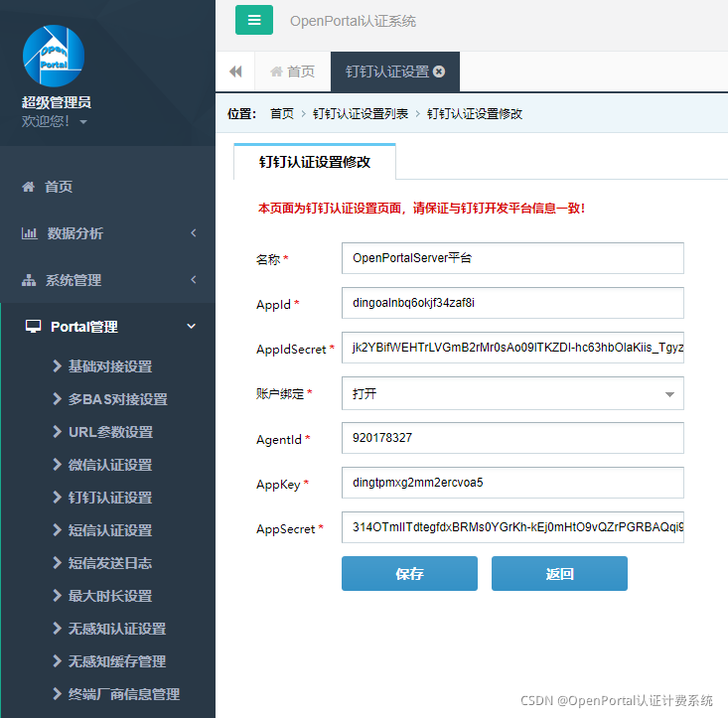
Task: Open 短信发送日志 submenu item
Action: coord(110,563)
